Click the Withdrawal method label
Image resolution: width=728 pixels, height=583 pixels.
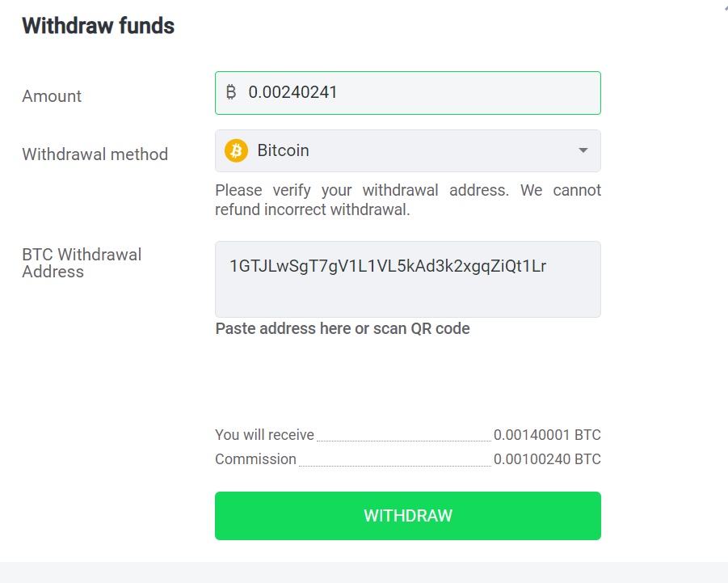pyautogui.click(x=95, y=154)
